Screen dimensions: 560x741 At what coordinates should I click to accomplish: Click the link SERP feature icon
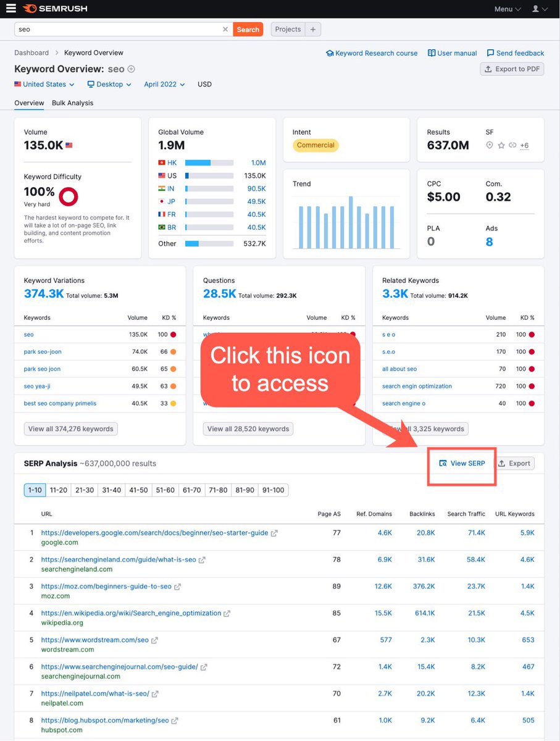point(512,145)
